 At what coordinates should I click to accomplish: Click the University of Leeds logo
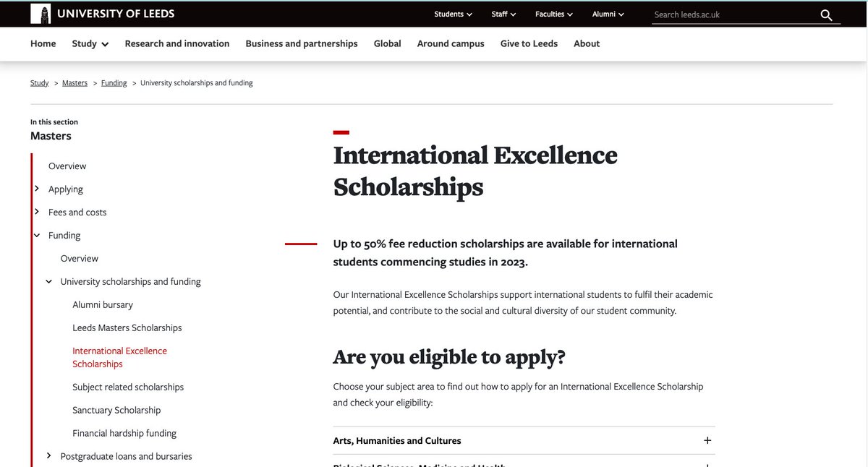[x=102, y=14]
